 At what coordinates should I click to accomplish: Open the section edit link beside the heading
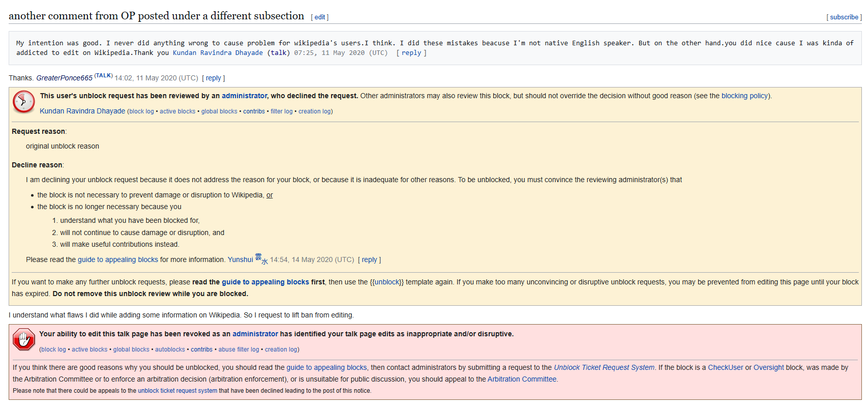(320, 17)
